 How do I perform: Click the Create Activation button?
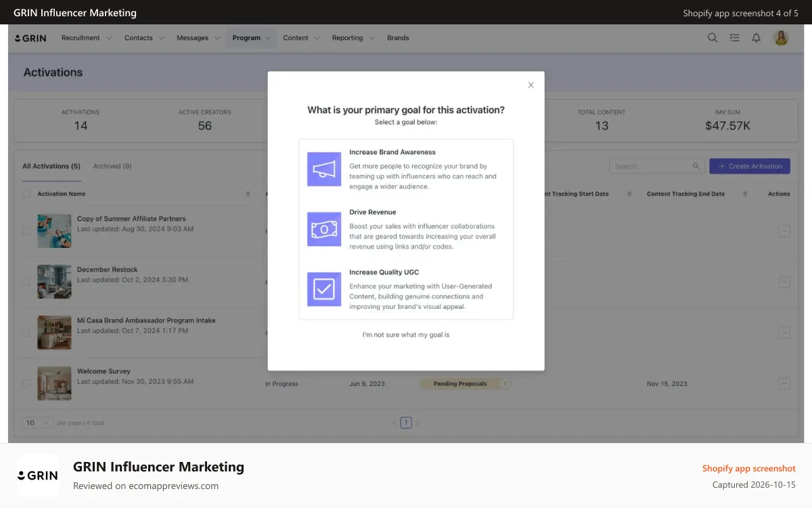750,166
